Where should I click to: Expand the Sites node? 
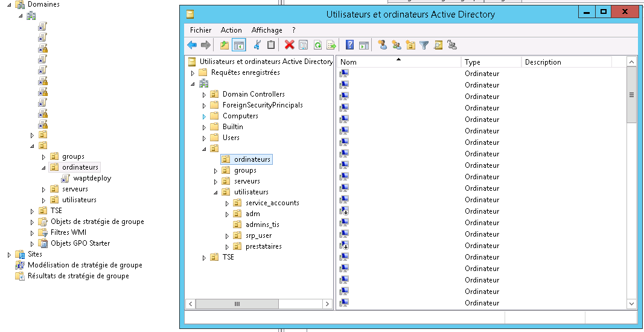tap(10, 255)
